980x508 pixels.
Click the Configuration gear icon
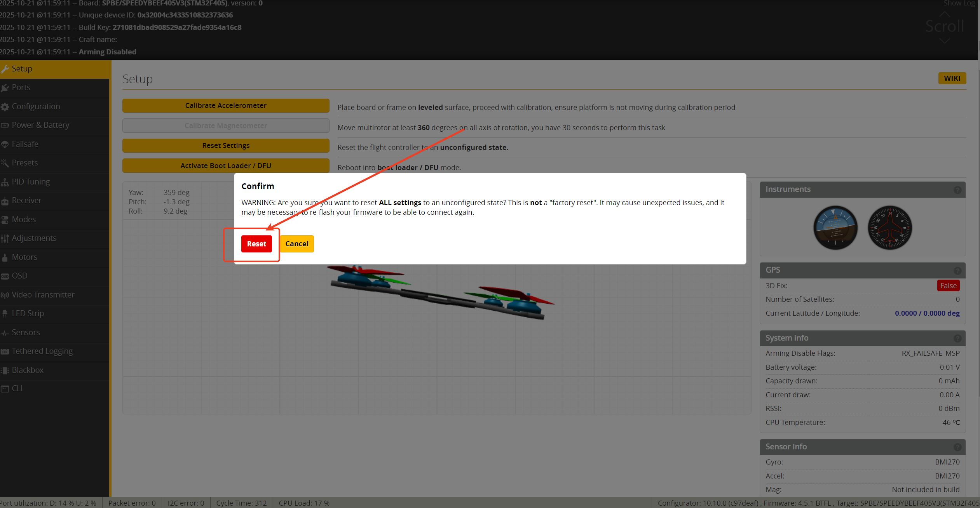5,107
